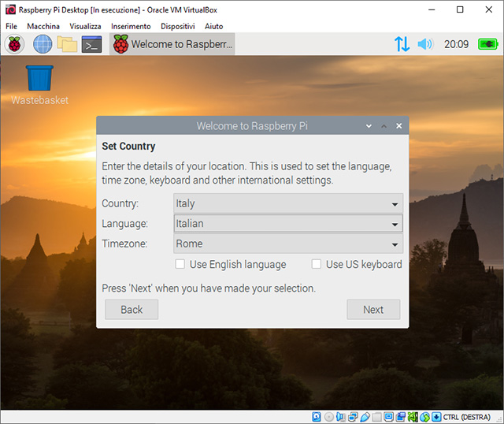This screenshot has height=424, width=504.
Task: Expand the Country dropdown showing Italy
Action: point(288,203)
